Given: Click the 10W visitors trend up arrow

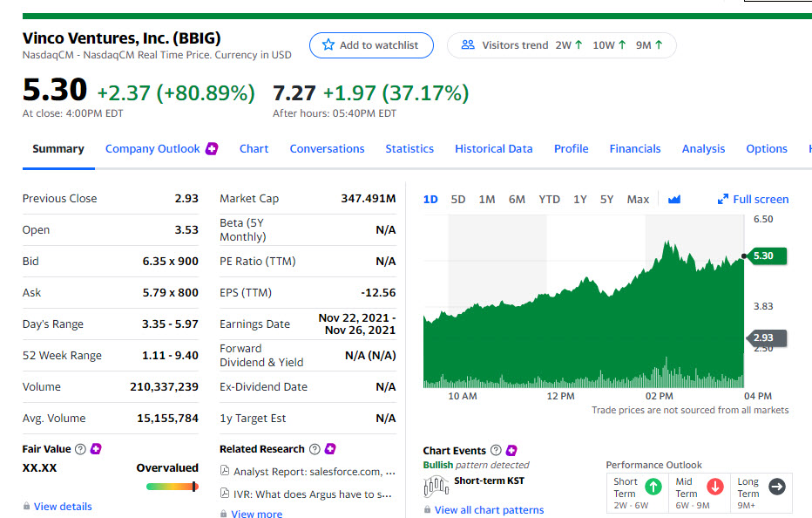Looking at the screenshot, I should click(622, 45).
